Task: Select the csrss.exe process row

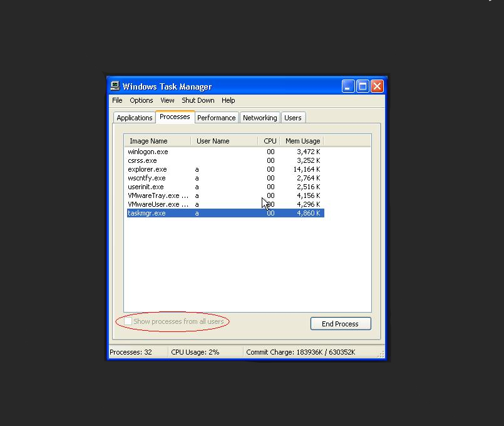Action: click(x=225, y=160)
